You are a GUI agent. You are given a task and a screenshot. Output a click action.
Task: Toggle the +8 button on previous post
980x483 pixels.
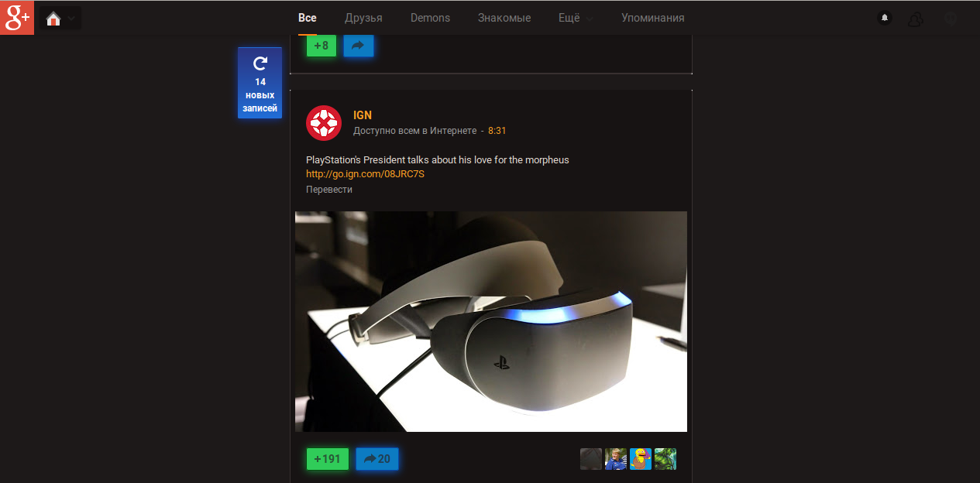(x=322, y=46)
